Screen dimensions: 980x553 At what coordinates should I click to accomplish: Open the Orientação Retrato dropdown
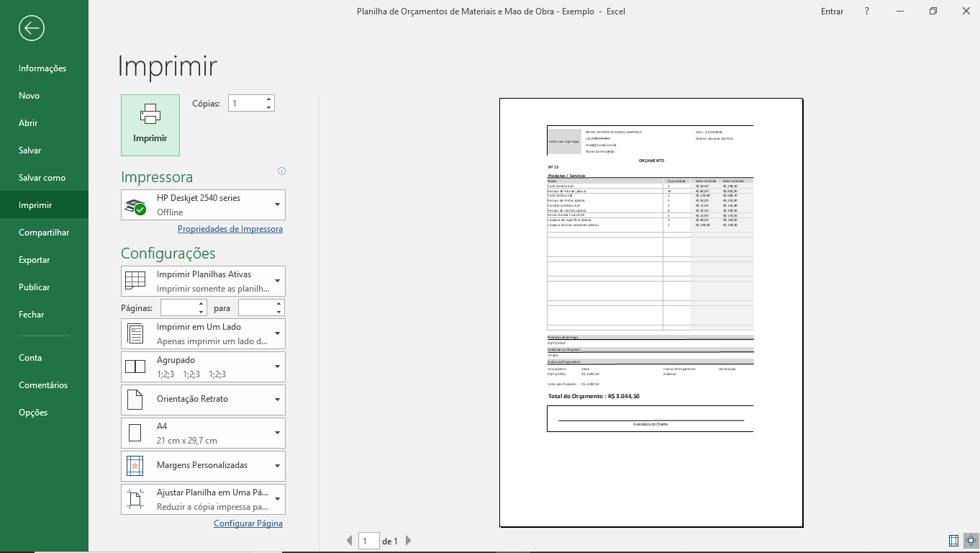tap(204, 400)
